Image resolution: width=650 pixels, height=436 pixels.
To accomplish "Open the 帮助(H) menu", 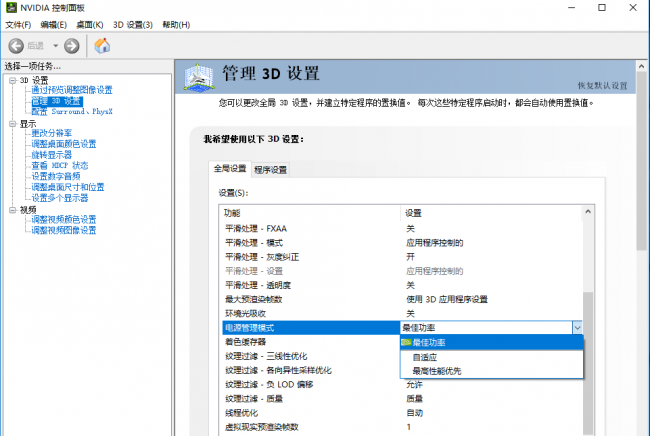I will [176, 25].
